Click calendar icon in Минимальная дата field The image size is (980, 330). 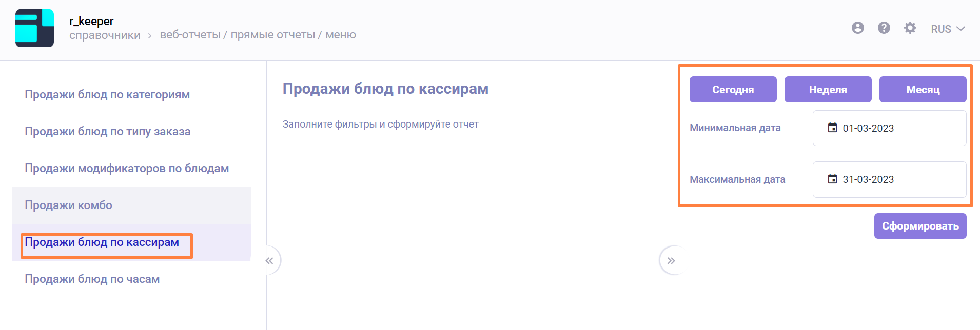pyautogui.click(x=832, y=128)
